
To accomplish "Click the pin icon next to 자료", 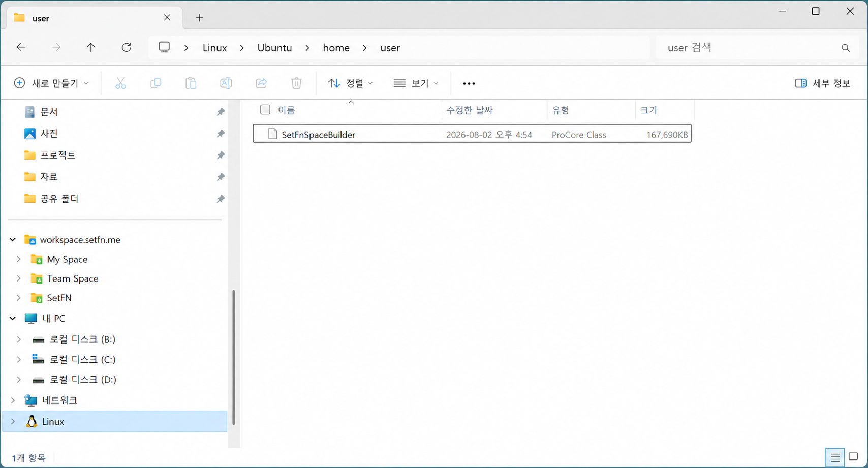I will 221,177.
